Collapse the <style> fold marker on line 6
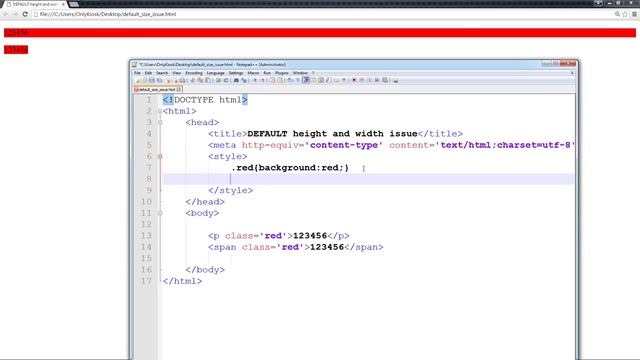This screenshot has width=640, height=360. (160, 156)
